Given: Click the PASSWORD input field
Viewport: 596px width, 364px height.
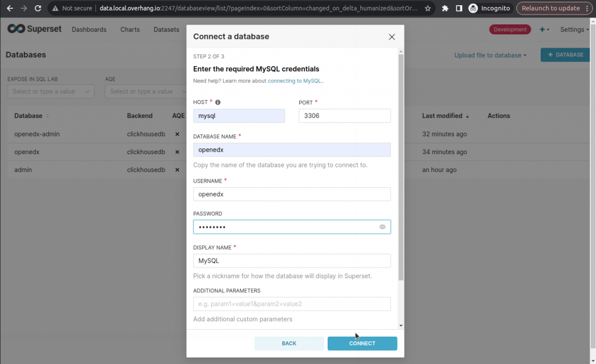Looking at the screenshot, I should (x=292, y=227).
